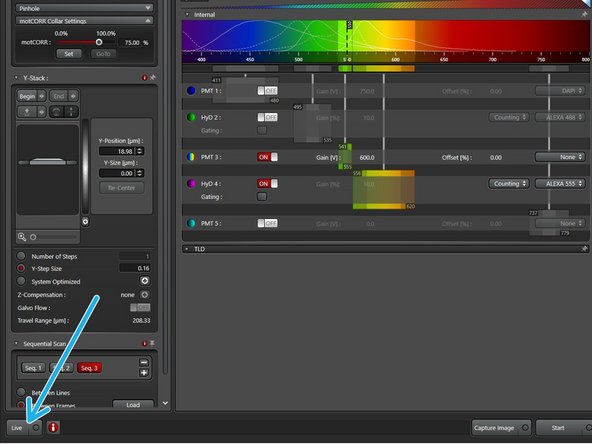Viewport: 592px width, 444px height.
Task: Click the HyD 4 magenta color swatch
Action: [x=191, y=183]
